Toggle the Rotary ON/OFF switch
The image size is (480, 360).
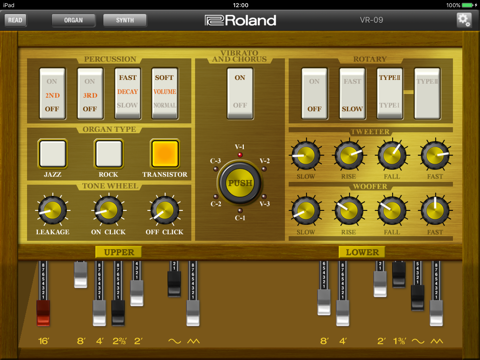(315, 94)
